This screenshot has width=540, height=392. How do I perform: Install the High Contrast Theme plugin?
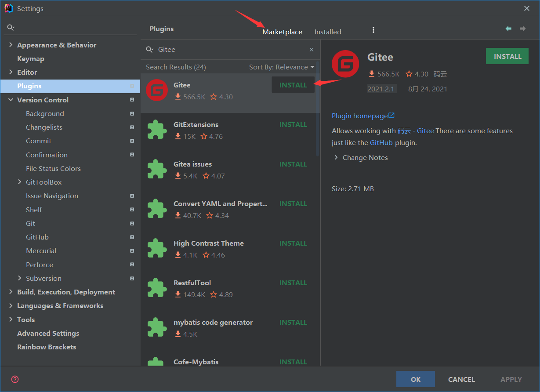293,243
